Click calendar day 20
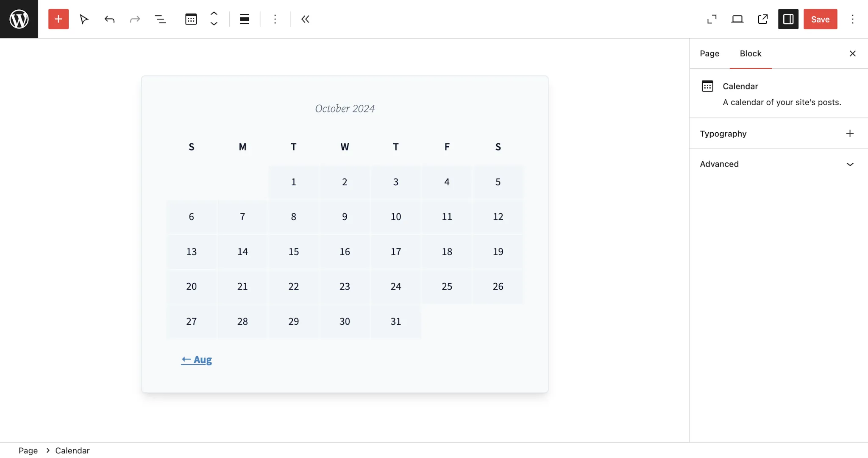868x458 pixels. pos(192,287)
